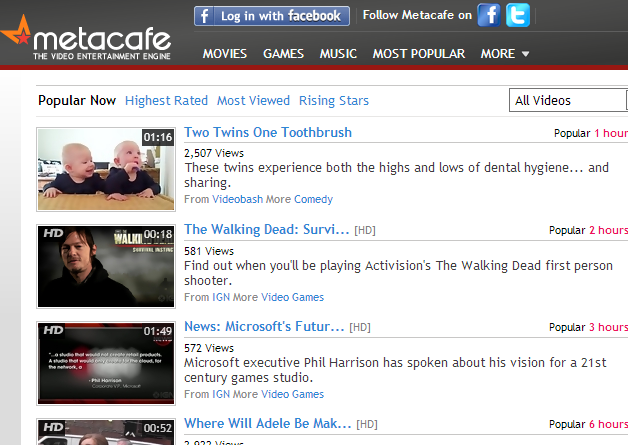Screen dimensions: 630x445
Task: Play the Microsoft's Future news thumbnail
Action: pyautogui.click(x=106, y=363)
